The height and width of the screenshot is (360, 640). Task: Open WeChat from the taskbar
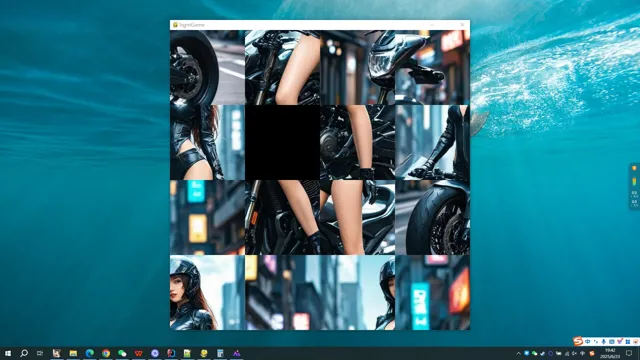[x=122, y=353]
